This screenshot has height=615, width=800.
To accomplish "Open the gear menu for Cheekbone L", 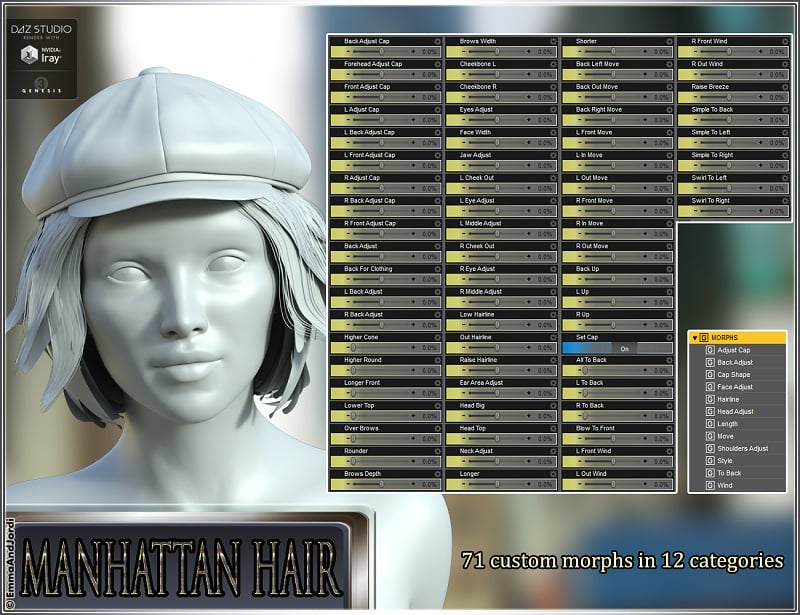I will (553, 64).
